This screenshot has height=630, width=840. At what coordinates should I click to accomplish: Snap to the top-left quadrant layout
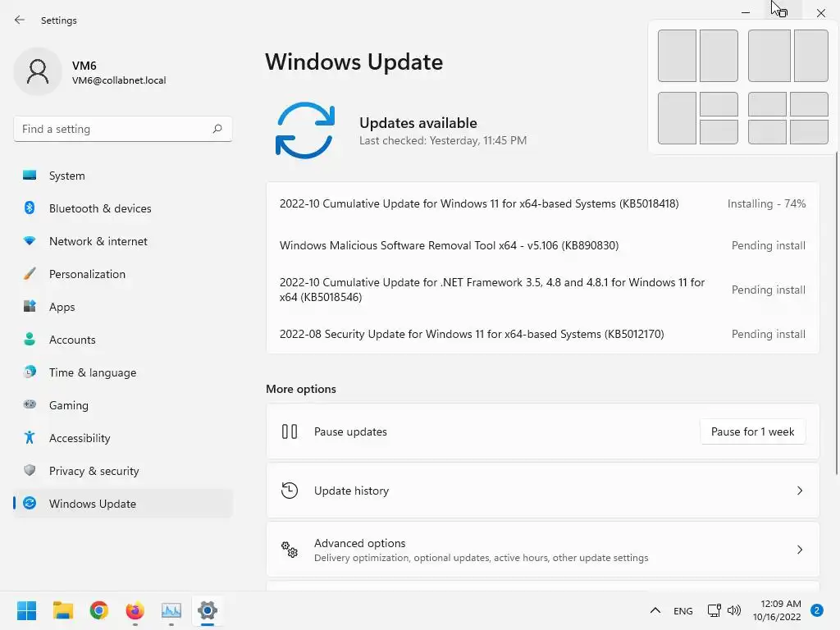pos(767,104)
